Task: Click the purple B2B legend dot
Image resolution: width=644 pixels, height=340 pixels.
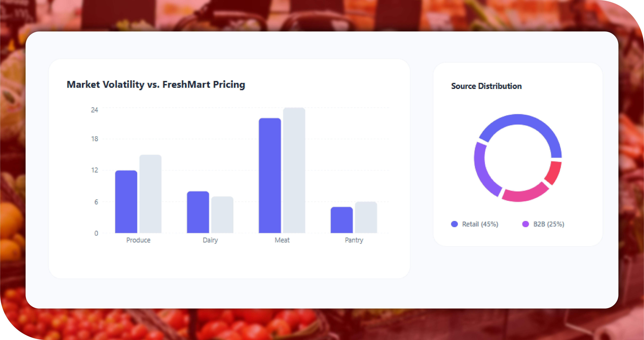Action: tap(525, 224)
